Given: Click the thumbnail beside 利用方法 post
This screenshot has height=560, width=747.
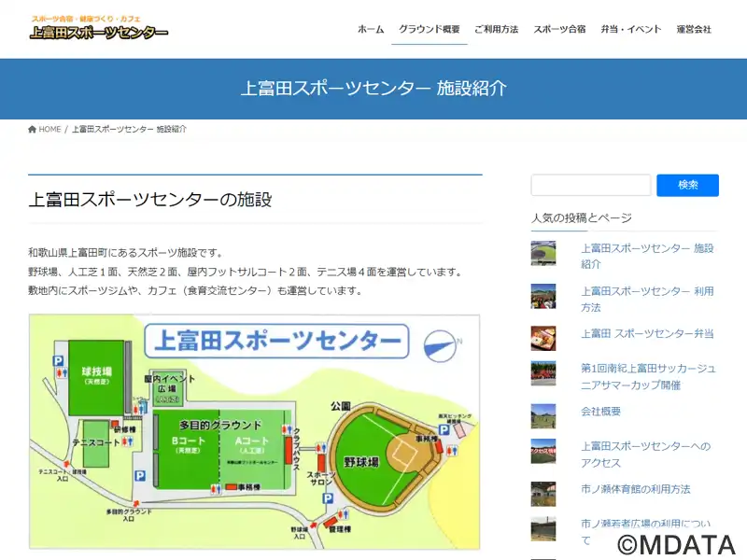Looking at the screenshot, I should pos(543,296).
